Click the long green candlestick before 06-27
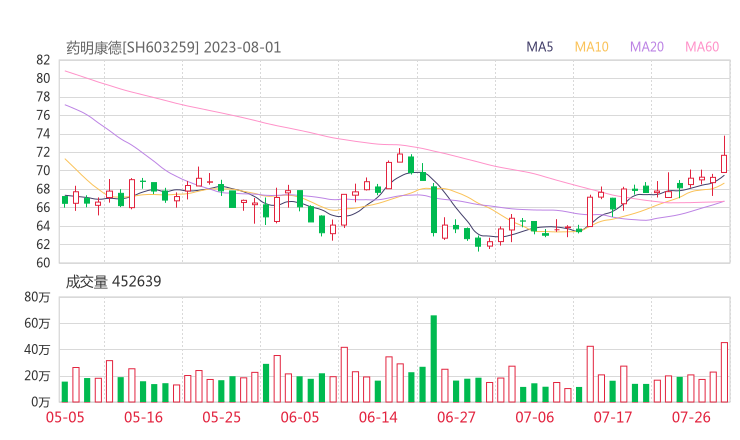 coord(434,210)
